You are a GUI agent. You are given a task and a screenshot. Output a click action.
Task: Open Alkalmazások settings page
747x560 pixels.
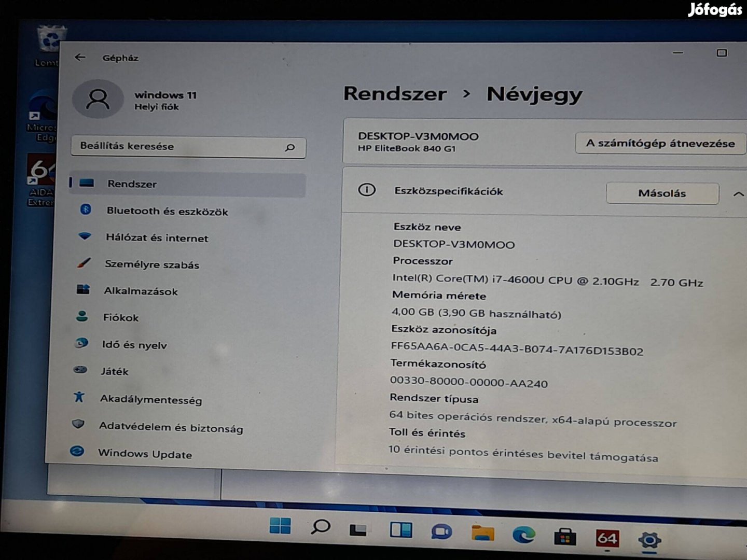coord(141,290)
